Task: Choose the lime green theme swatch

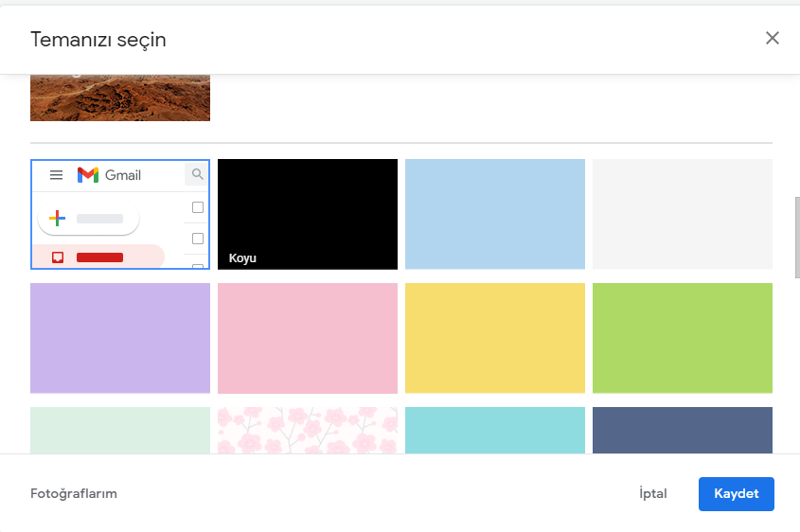Action: pyautogui.click(x=683, y=338)
